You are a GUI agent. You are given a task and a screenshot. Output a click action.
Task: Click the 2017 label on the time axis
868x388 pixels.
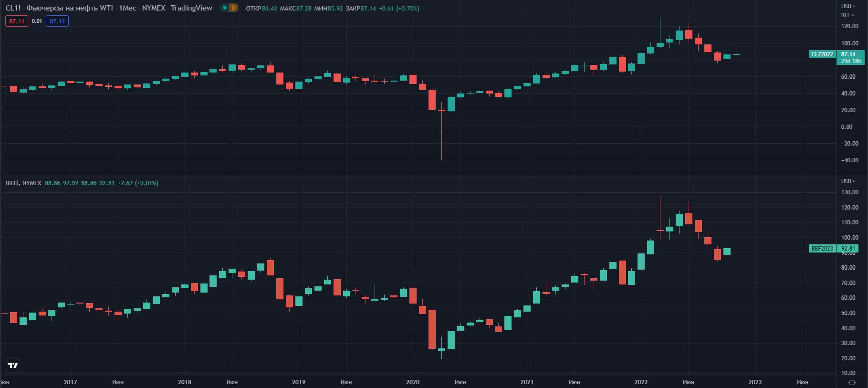click(70, 382)
